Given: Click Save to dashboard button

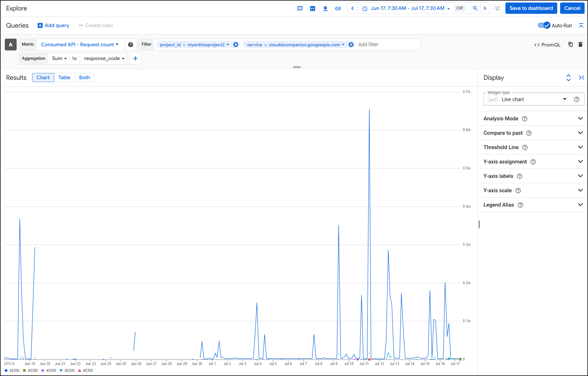Looking at the screenshot, I should pyautogui.click(x=531, y=8).
